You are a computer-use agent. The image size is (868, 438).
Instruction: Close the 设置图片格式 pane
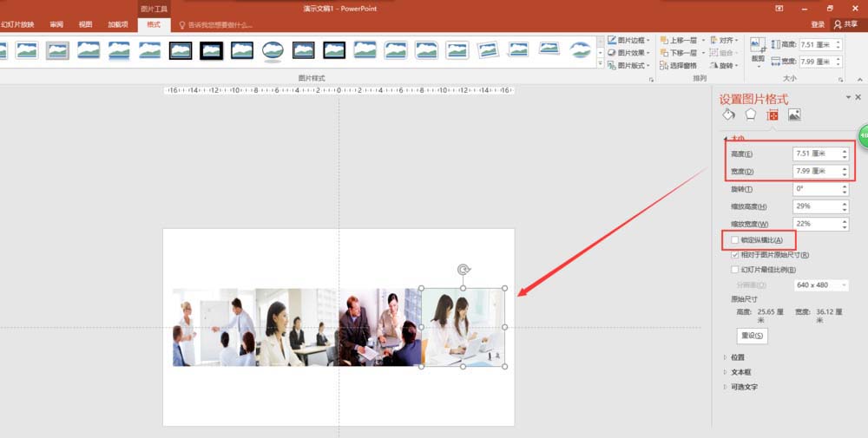(858, 97)
